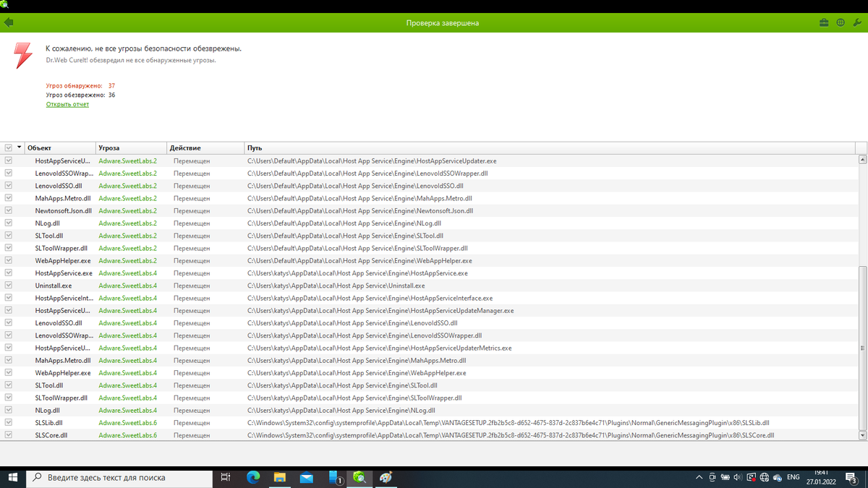Open network globe icon in the tray
This screenshot has height=488, width=868.
tap(765, 477)
